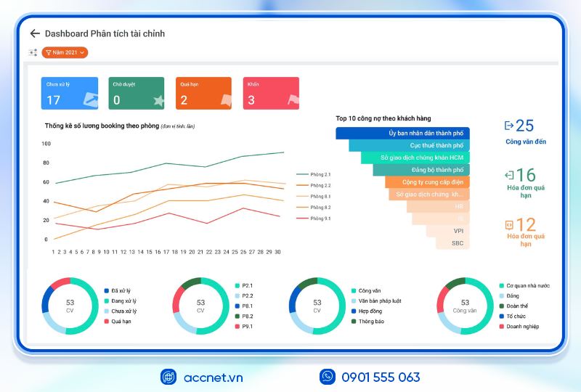The width and height of the screenshot is (581, 392).
Task: Click the back arrow beside Dashboard title
Action: 35,33
